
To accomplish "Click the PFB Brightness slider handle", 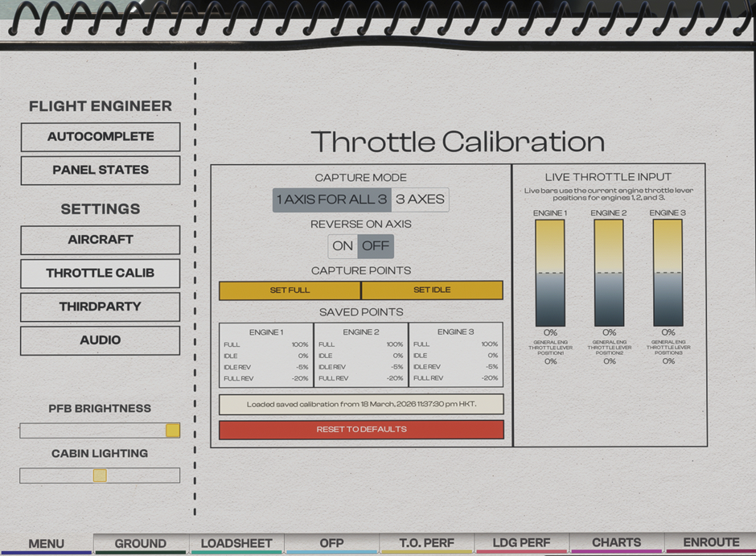I will tap(173, 430).
